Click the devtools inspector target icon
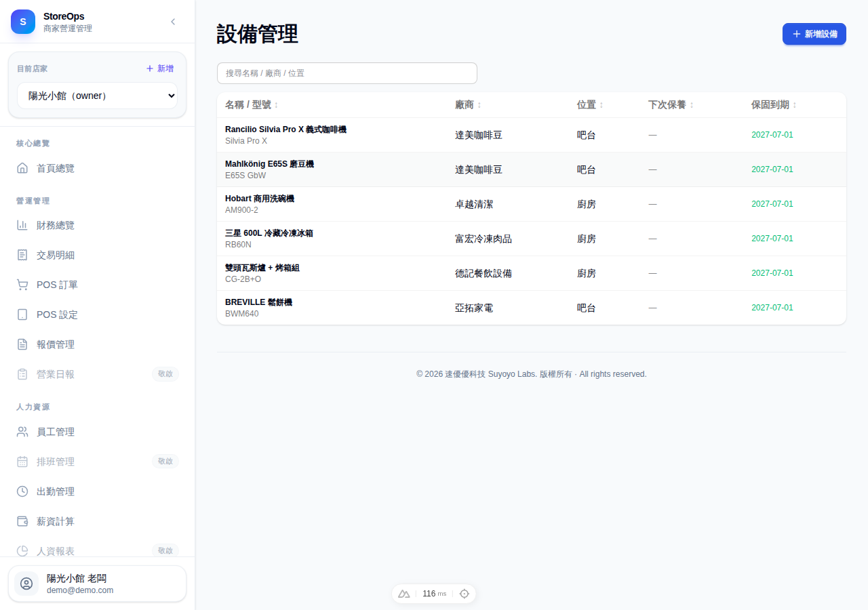 tap(465, 594)
